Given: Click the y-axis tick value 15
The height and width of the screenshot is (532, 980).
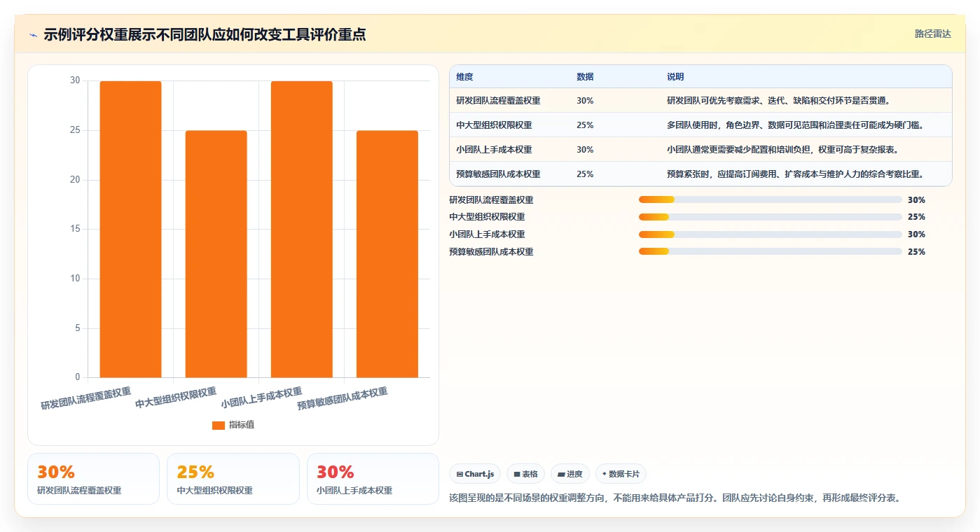Looking at the screenshot, I should coord(75,229).
